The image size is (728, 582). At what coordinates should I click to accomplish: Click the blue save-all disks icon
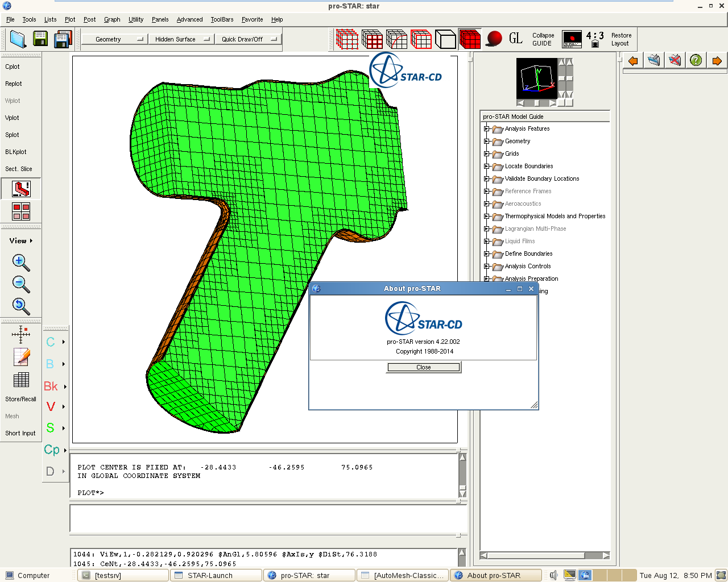[x=63, y=39]
